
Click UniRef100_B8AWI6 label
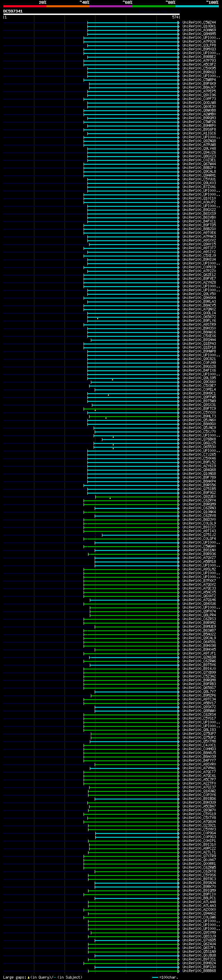click(199, 332)
